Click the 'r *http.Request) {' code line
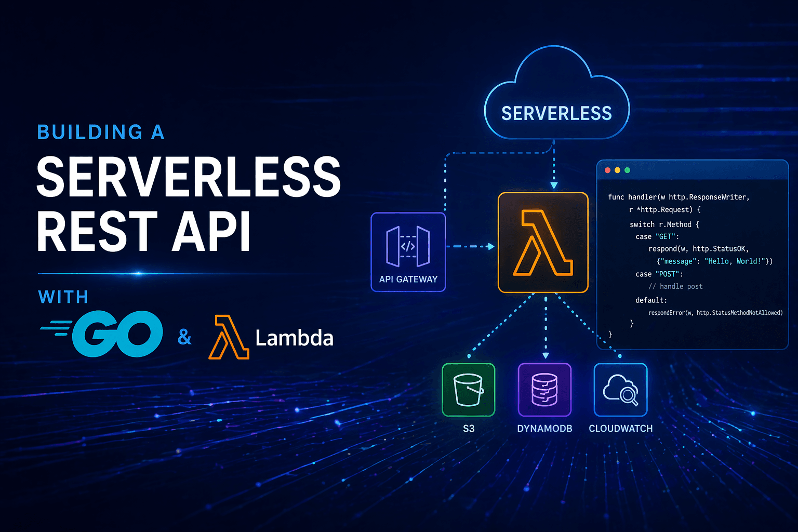This screenshot has height=532, width=798. pos(665,210)
